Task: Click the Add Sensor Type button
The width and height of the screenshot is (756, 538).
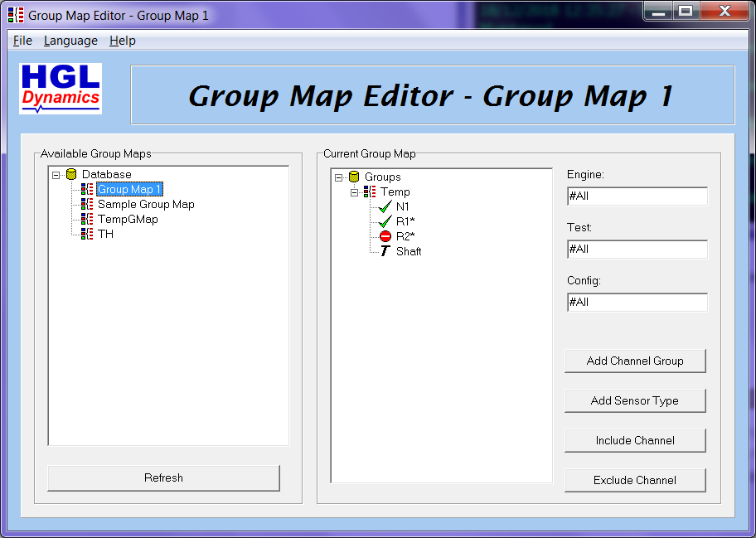Action: [x=635, y=400]
